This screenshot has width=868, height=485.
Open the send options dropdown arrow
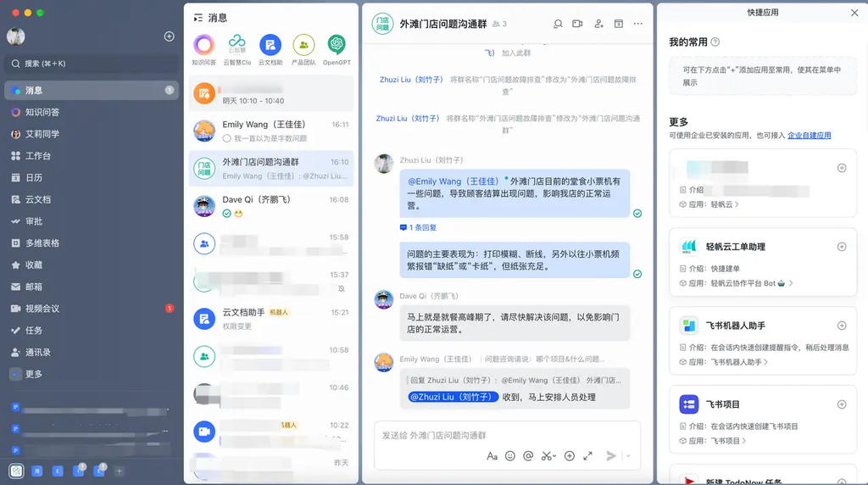pyautogui.click(x=628, y=455)
